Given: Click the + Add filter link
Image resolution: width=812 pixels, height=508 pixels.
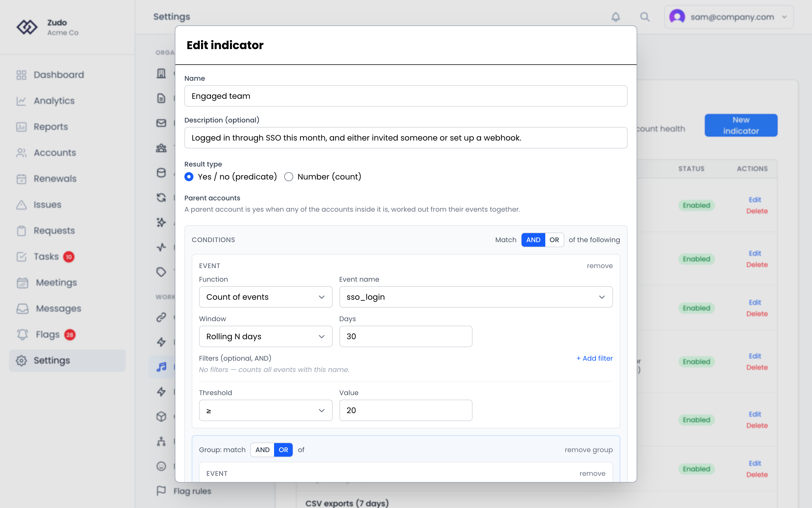Looking at the screenshot, I should click(594, 358).
